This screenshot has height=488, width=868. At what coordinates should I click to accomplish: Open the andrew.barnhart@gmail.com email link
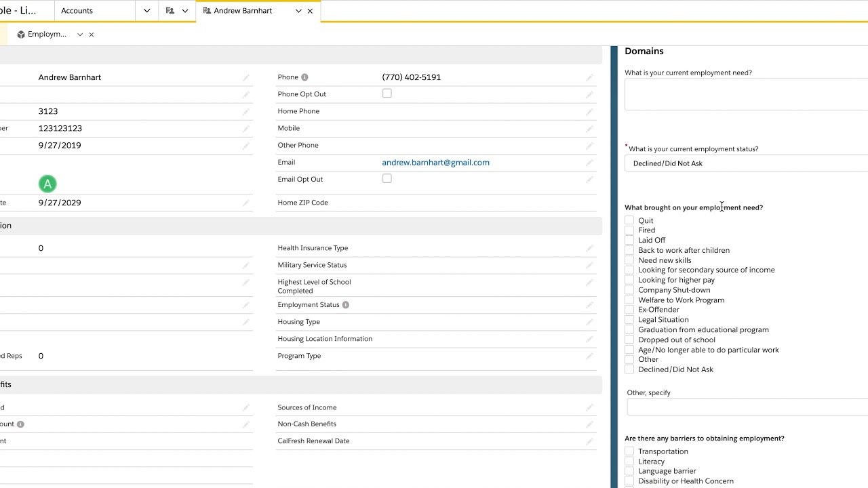(x=435, y=163)
